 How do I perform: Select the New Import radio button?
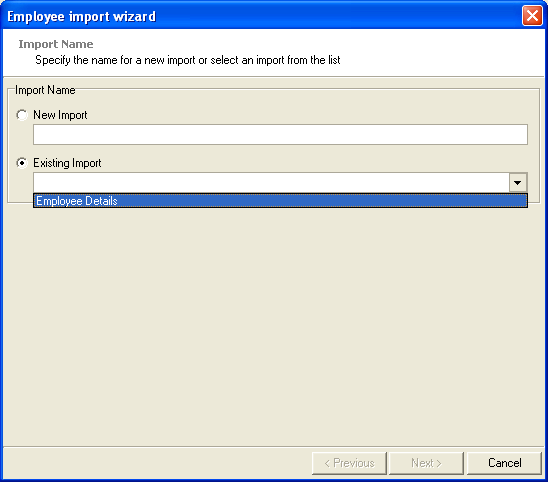22,115
